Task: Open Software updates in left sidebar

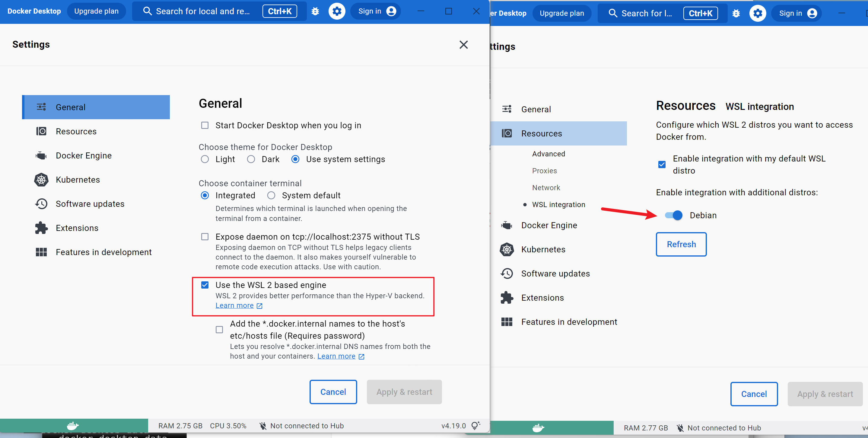Action: 90,204
